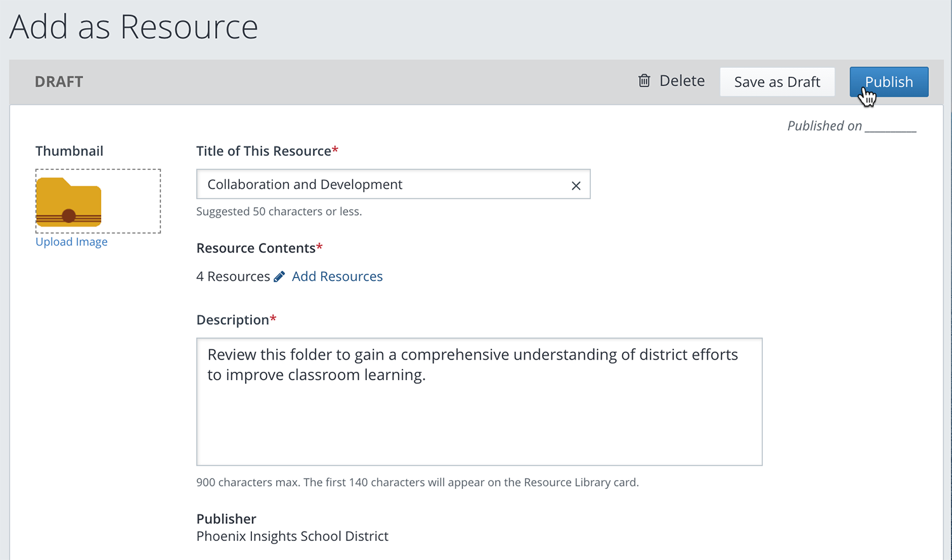Click the Title of This Resource field

(x=393, y=184)
